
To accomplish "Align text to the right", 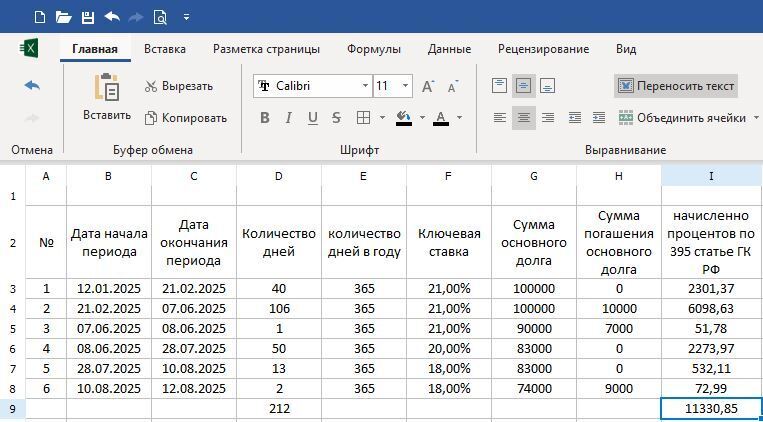I will tap(548, 118).
